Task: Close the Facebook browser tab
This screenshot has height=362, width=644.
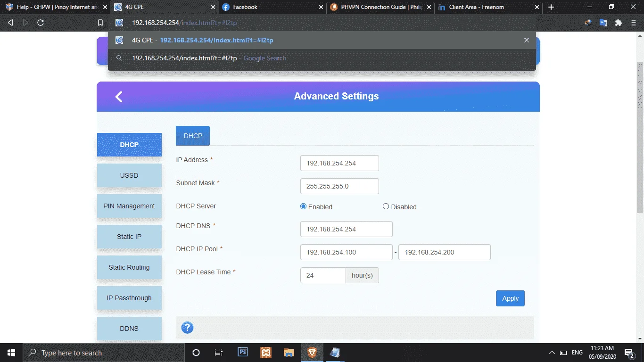Action: 321,7
